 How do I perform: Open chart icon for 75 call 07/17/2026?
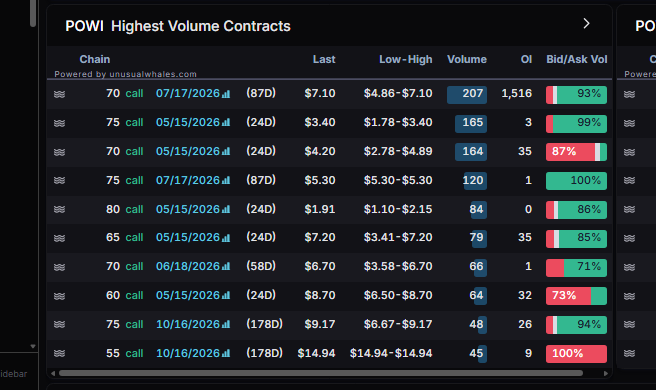pos(226,180)
